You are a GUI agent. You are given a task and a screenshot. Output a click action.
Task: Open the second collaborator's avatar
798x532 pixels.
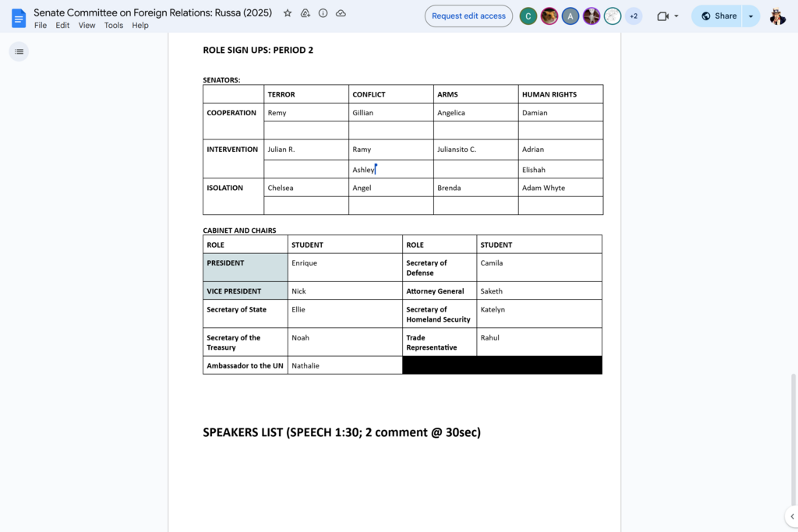point(549,16)
